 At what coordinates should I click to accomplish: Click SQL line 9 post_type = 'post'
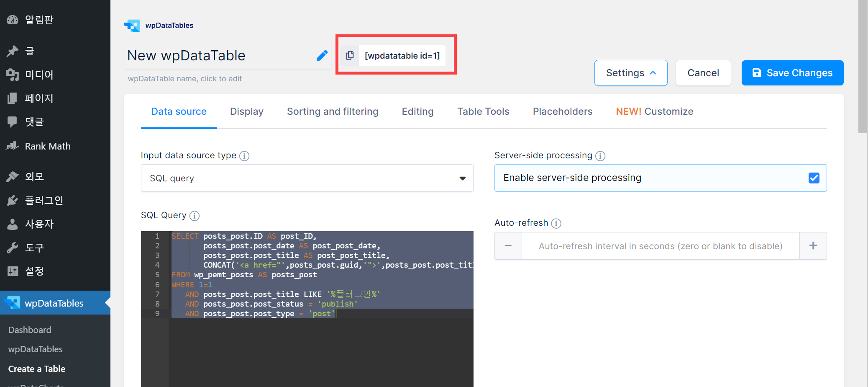click(260, 314)
